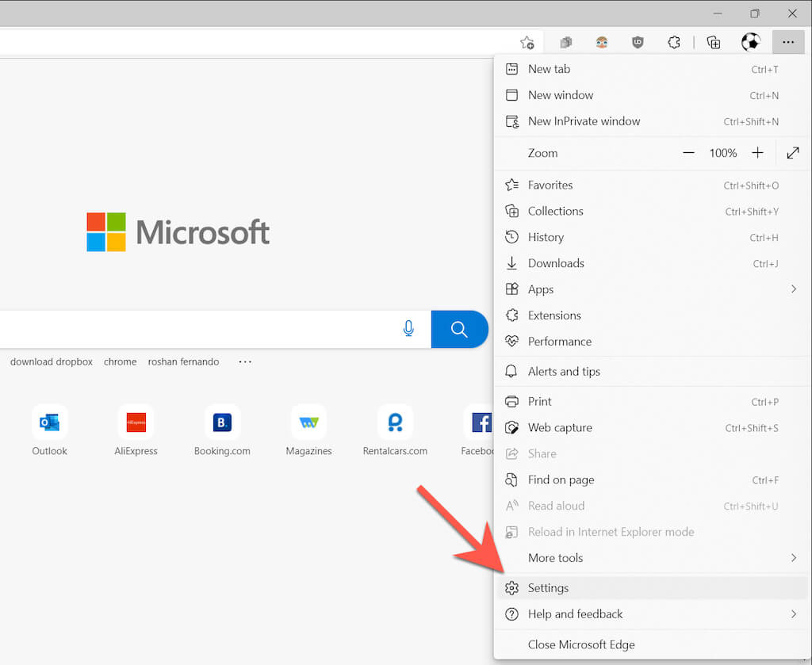Click the uBlock shield icon in toolbar
The image size is (812, 665).
[x=638, y=43]
